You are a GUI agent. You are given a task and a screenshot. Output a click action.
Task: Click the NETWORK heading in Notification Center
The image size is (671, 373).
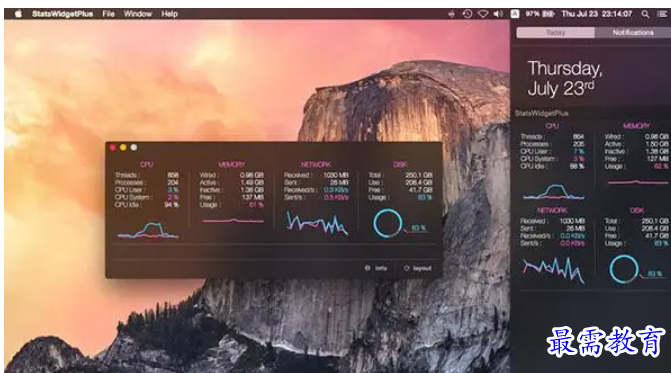(x=552, y=210)
